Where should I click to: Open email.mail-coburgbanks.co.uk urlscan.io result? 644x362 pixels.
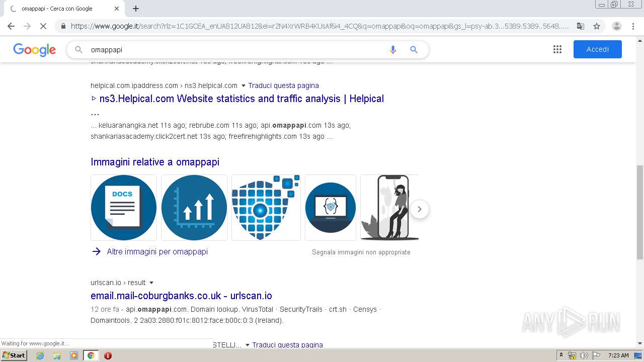pyautogui.click(x=181, y=296)
